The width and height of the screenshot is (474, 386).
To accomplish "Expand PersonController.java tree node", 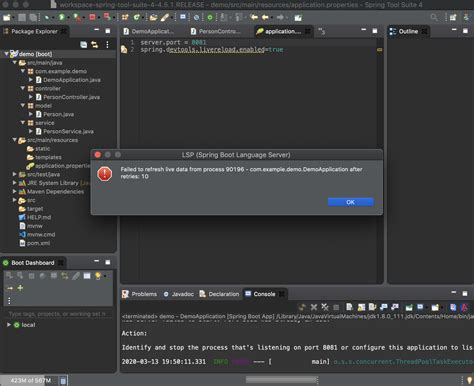I will point(31,97).
